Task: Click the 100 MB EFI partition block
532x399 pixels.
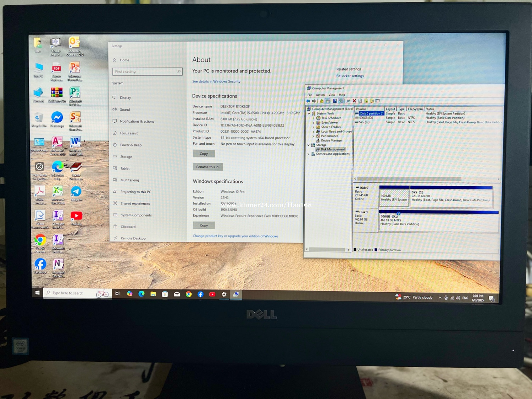Action: point(394,196)
